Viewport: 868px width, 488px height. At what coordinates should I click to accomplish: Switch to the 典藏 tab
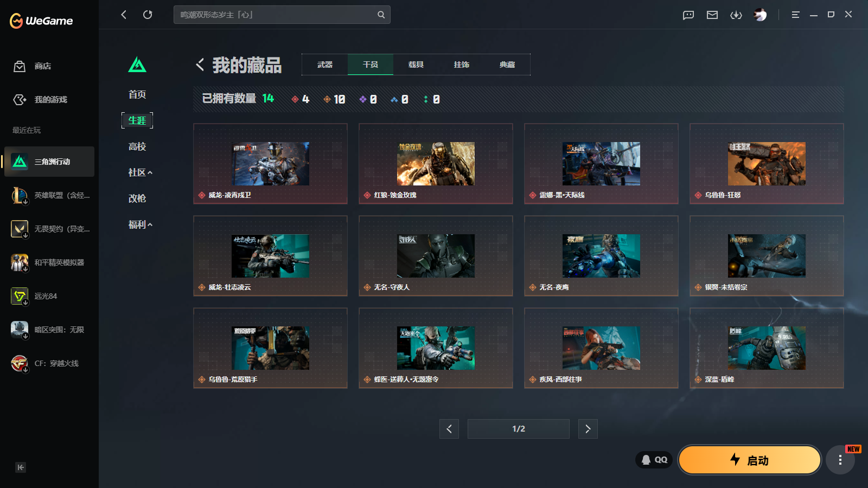tap(507, 65)
